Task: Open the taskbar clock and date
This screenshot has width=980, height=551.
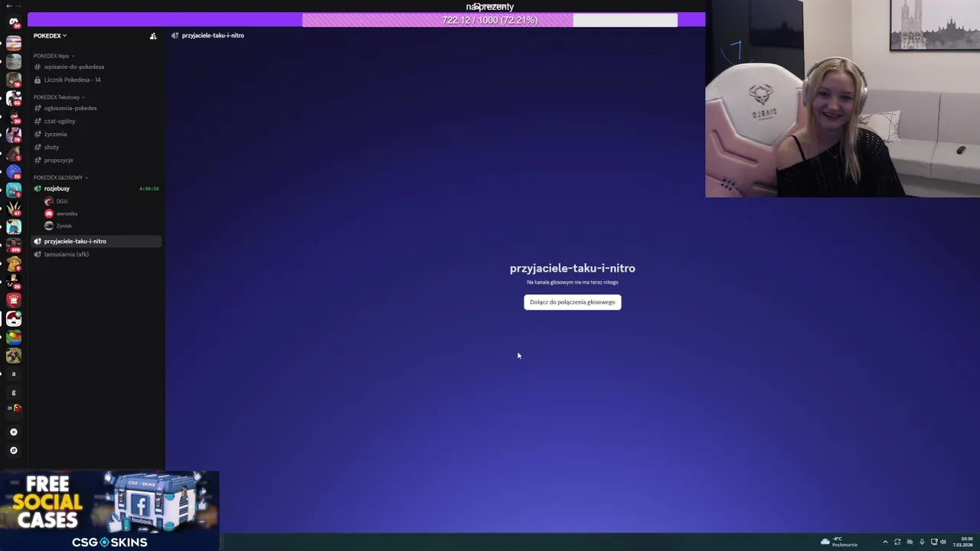Action: pos(963,542)
